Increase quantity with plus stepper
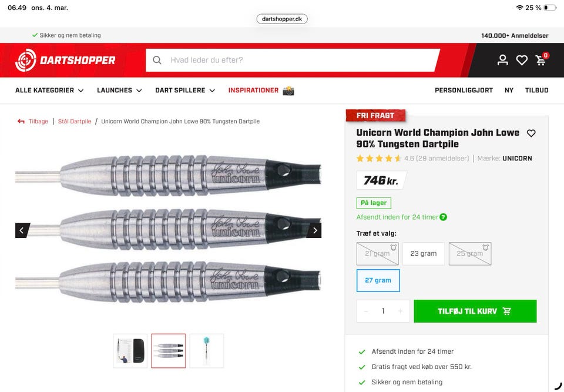564x392 pixels. (x=400, y=311)
